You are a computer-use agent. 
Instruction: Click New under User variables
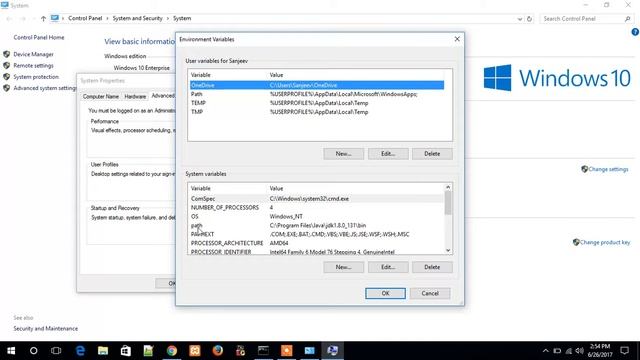[344, 154]
